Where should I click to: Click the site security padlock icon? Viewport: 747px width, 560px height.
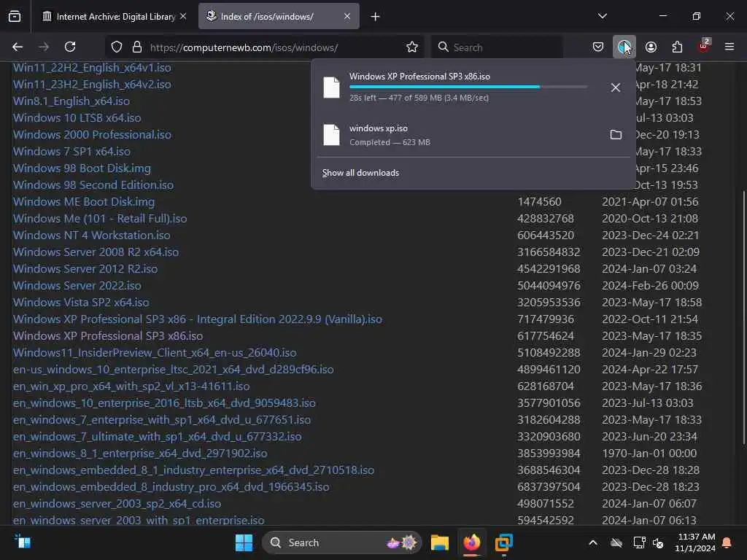click(137, 47)
